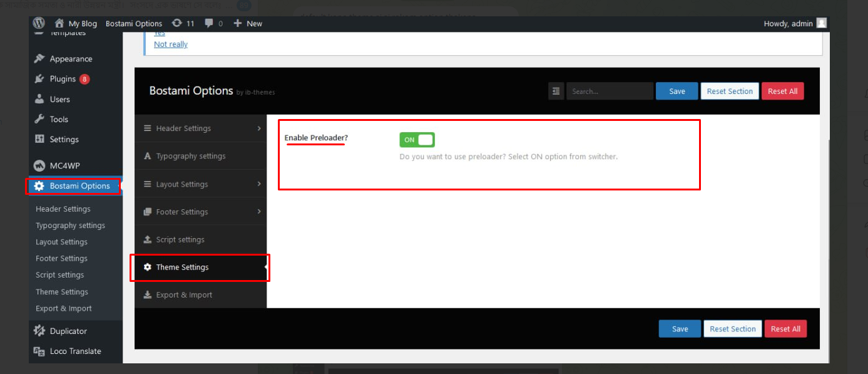Viewport: 868px width, 374px height.
Task: Open Theme Settings in the sidebar submenu
Action: click(x=62, y=292)
